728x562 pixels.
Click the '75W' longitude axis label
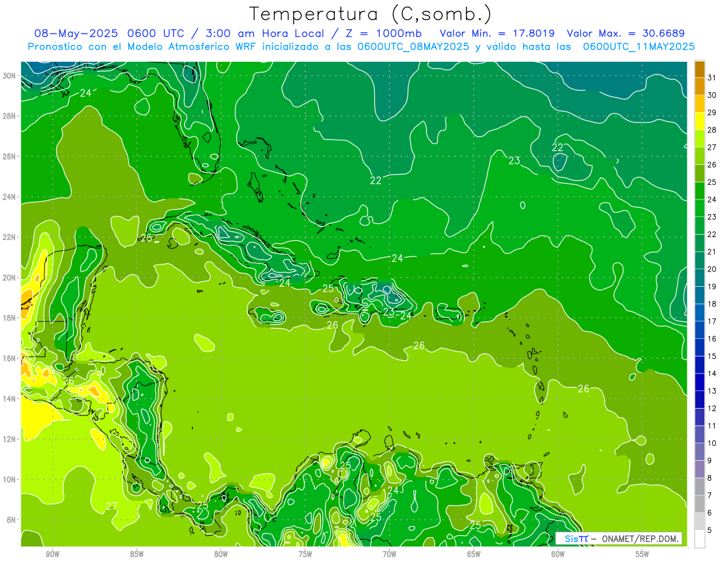tap(305, 554)
